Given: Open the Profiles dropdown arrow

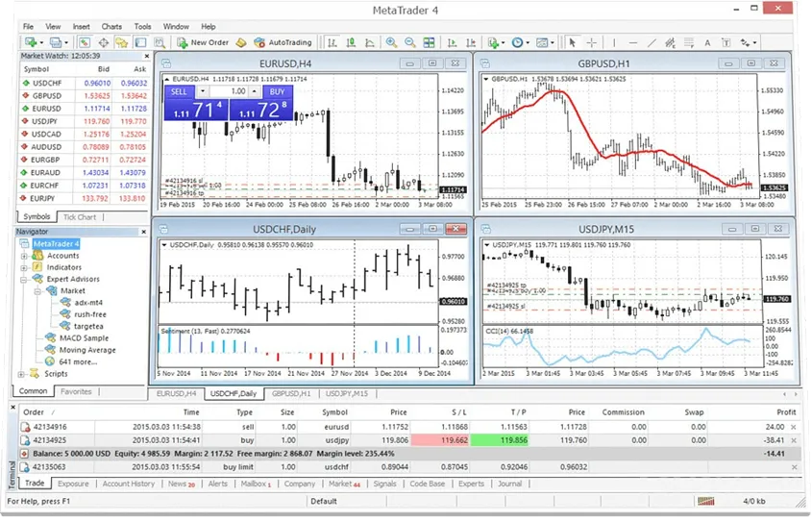Looking at the screenshot, I should click(66, 43).
